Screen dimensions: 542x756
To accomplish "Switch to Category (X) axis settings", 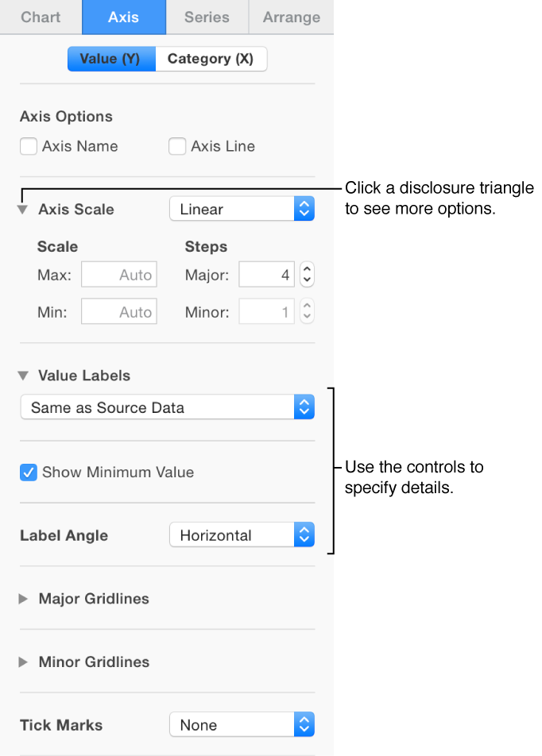I will (211, 58).
